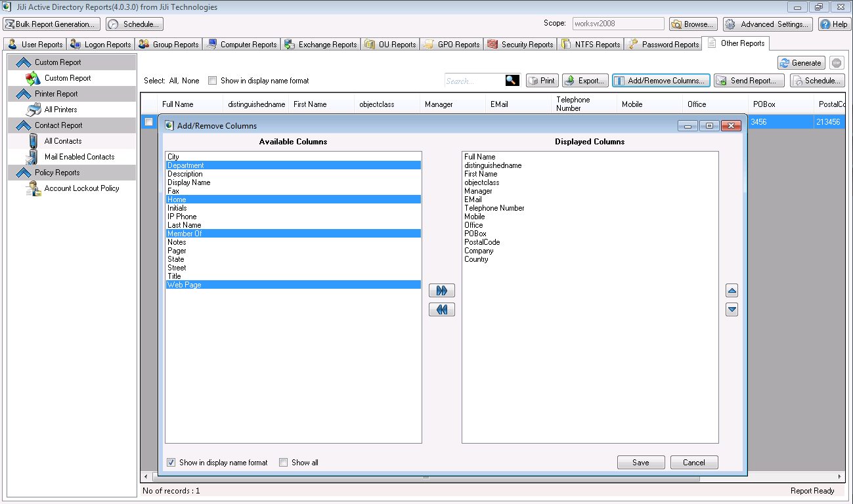Image resolution: width=853 pixels, height=504 pixels.
Task: Collapse the Policy Reports section
Action: (x=72, y=173)
